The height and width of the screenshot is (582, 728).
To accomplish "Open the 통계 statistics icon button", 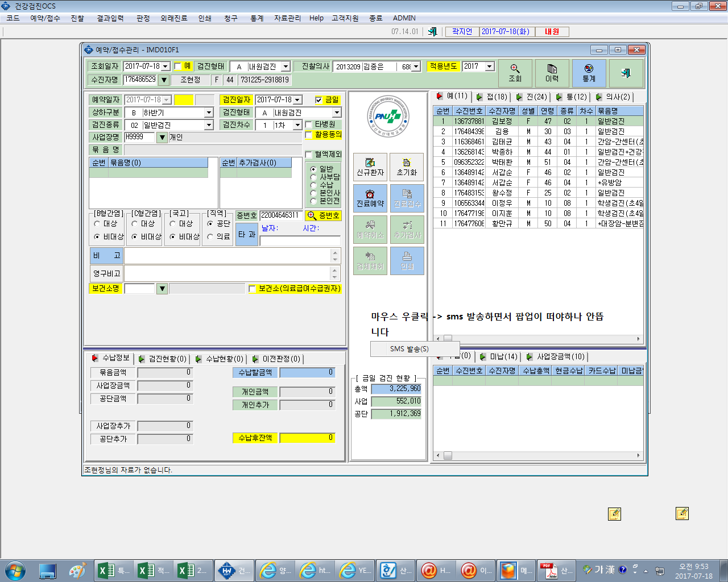I will (589, 73).
